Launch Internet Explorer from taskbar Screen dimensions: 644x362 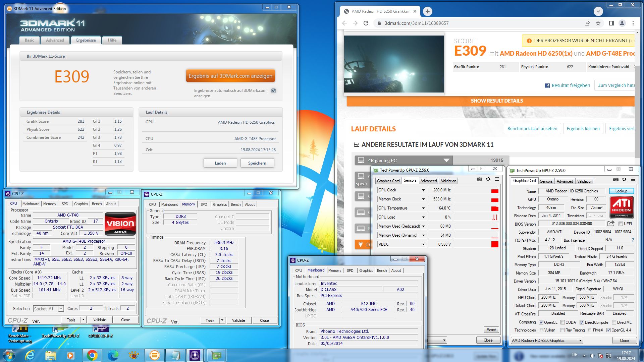30,355
